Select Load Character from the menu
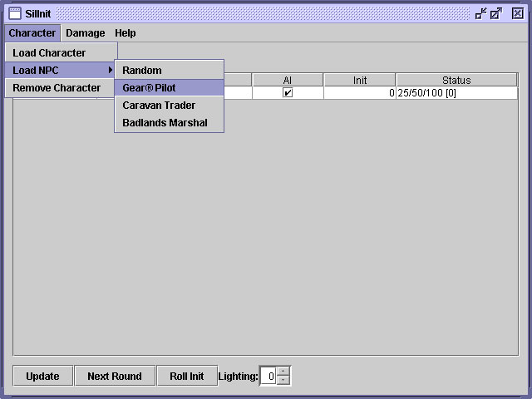The image size is (532, 399). coord(49,53)
